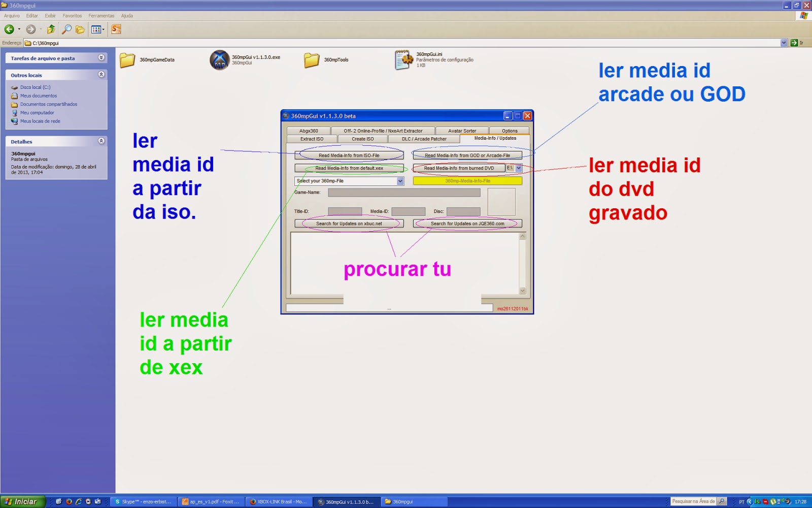This screenshot has width=812, height=508.
Task: Toggle the Folders pane icon
Action: 80,29
